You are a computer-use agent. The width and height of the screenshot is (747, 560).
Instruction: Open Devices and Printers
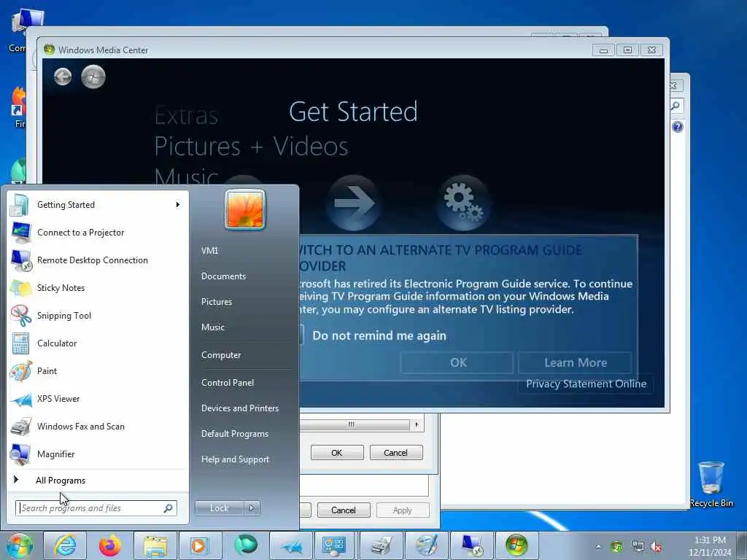tap(239, 408)
